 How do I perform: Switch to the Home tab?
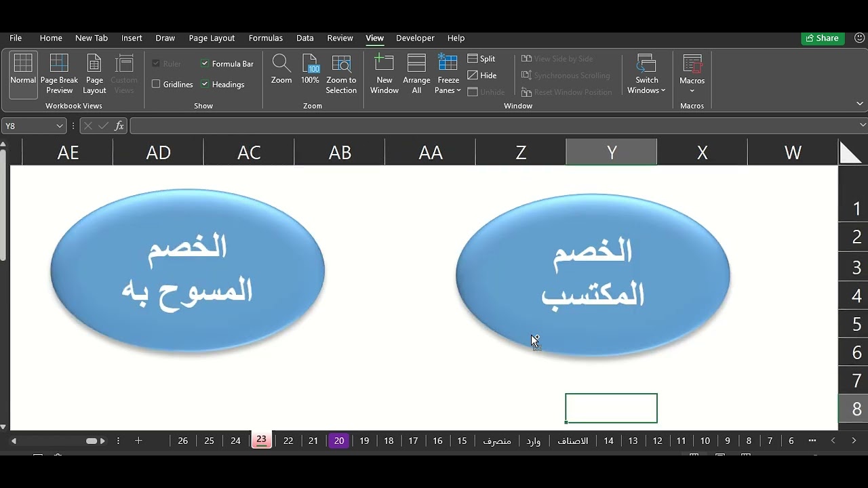(51, 38)
